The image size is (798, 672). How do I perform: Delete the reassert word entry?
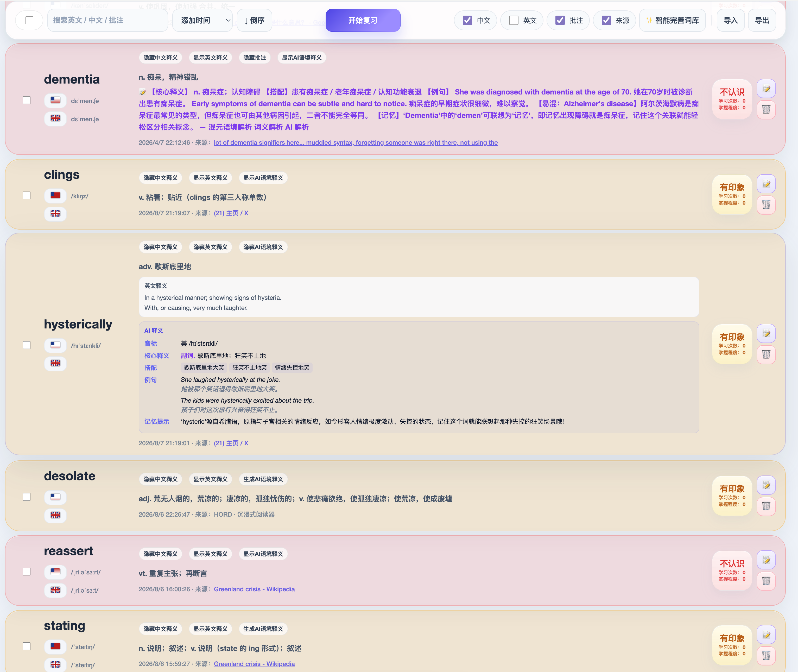coord(767,581)
